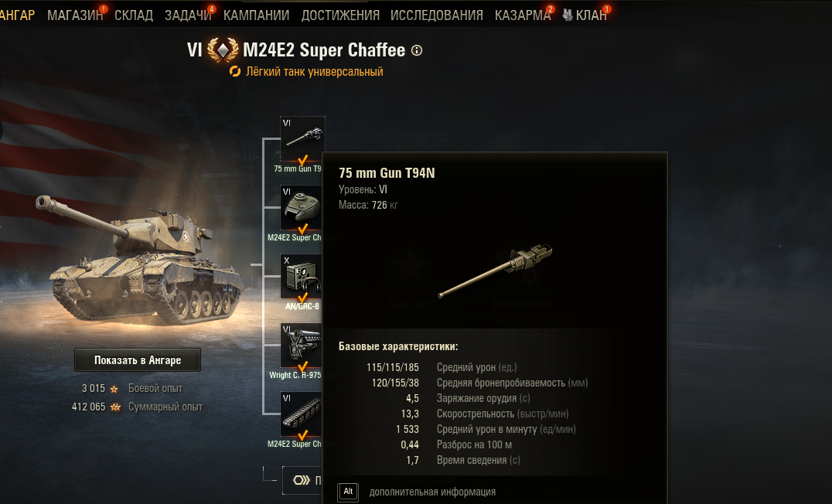The height and width of the screenshot is (504, 832).
Task: Select the Wright C. R-975 engine icon
Action: (x=302, y=346)
